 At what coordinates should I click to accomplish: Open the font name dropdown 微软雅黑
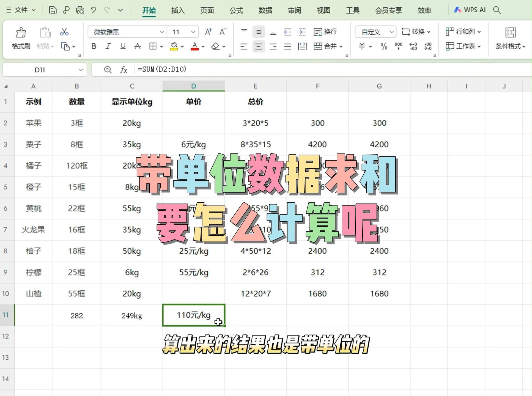(162, 32)
